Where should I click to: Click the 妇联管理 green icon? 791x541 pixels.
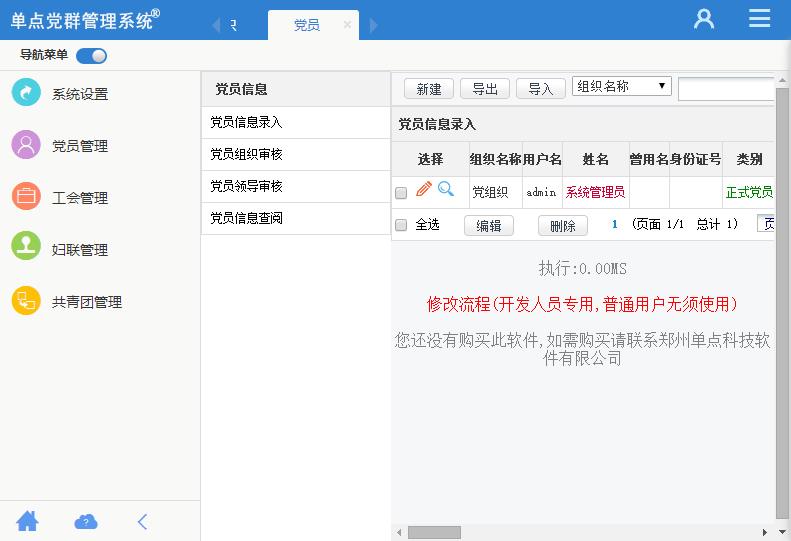tap(26, 246)
